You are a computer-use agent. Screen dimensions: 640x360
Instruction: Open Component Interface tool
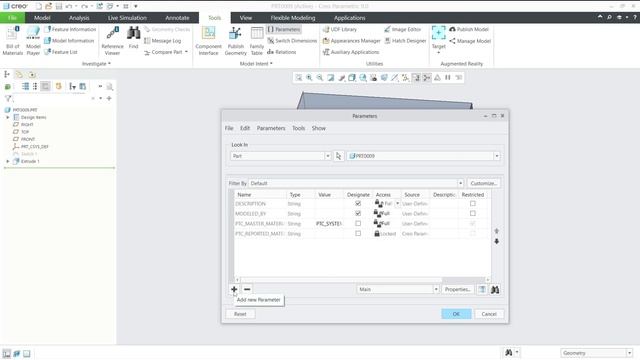tap(208, 40)
